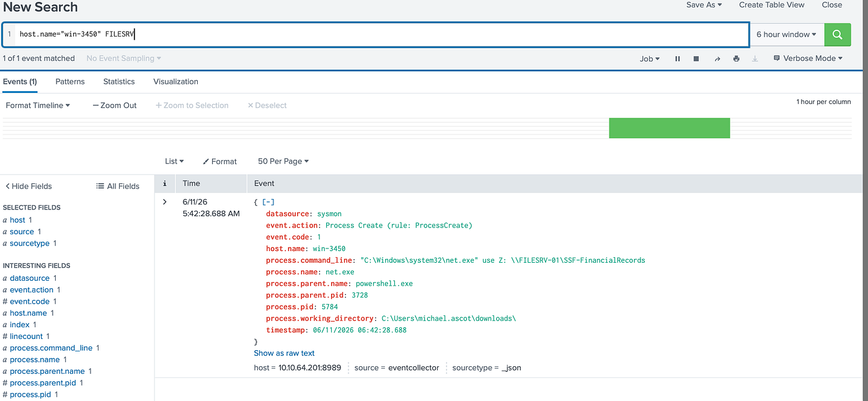The height and width of the screenshot is (401, 868).
Task: Click the 3728 parent pid value
Action: (x=360, y=296)
